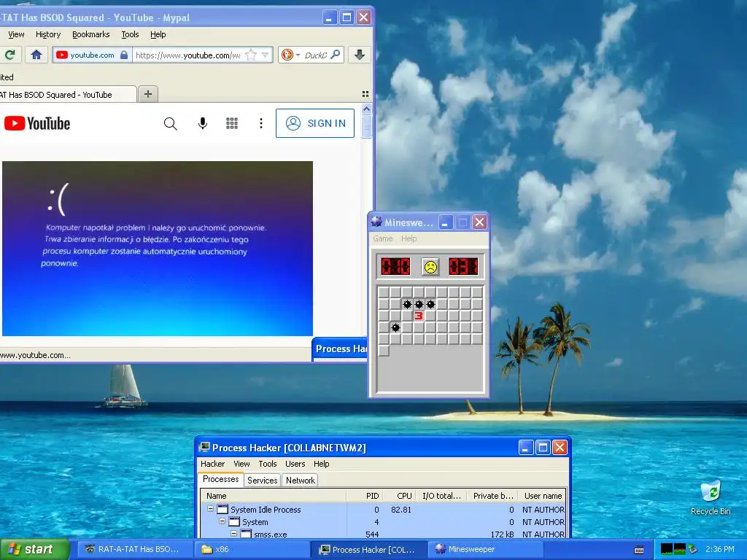Open the Help menu in Mypal
Image resolution: width=747 pixels, height=560 pixels.
click(x=158, y=34)
